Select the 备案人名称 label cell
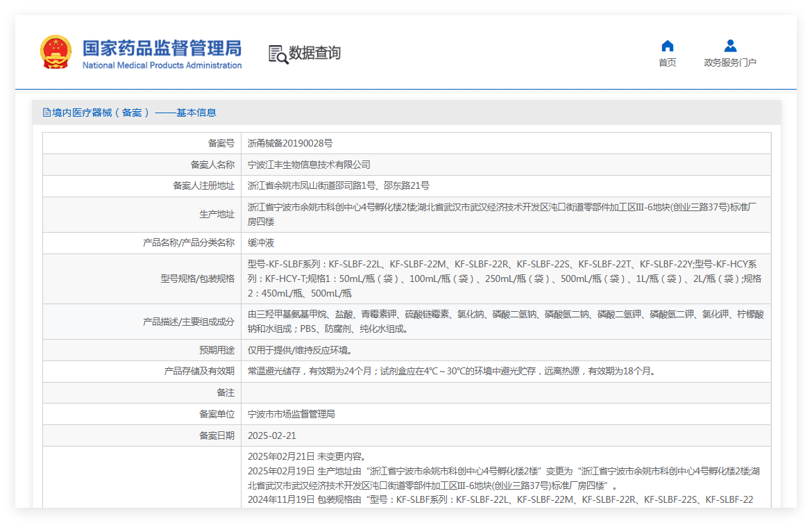The width and height of the screenshot is (812, 523). pyautogui.click(x=142, y=165)
